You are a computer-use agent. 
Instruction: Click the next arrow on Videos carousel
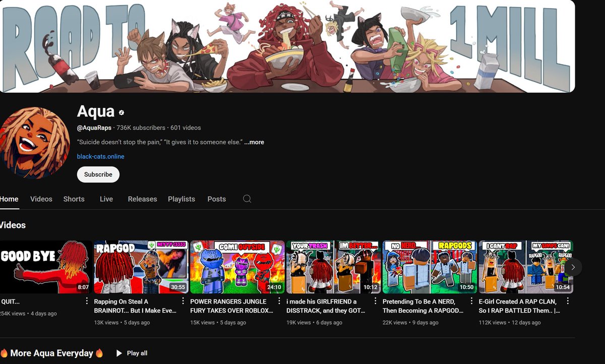[573, 267]
